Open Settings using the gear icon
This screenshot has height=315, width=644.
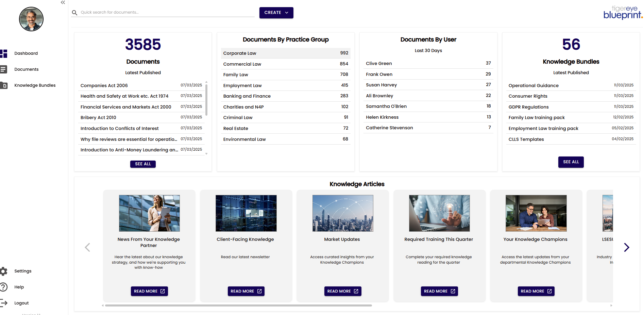[x=4, y=271]
